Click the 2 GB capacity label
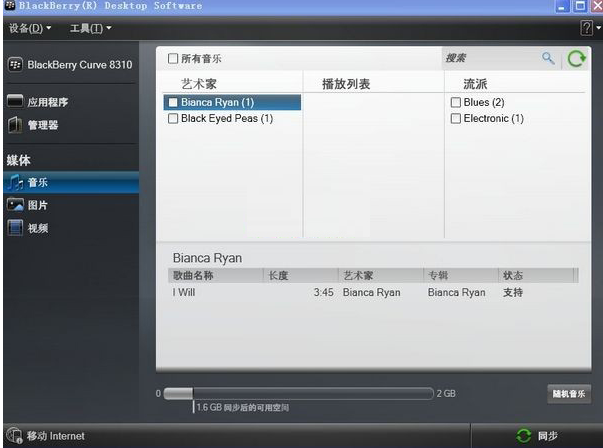This screenshot has height=448, width=603. tap(446, 393)
